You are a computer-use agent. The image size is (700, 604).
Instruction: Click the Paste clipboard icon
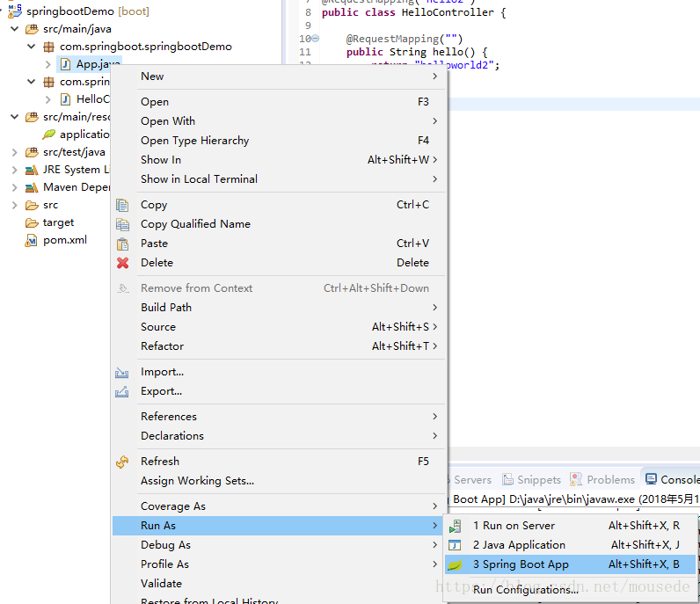point(122,244)
